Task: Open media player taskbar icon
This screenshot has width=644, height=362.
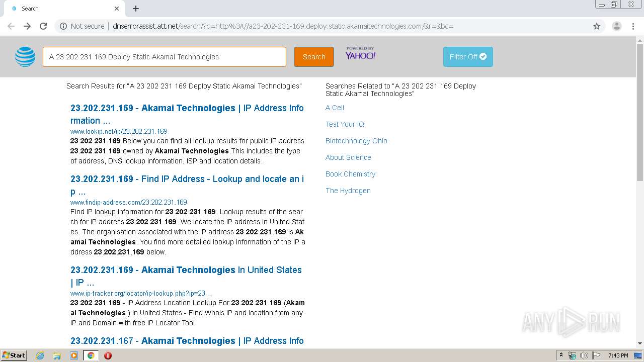Action: [74, 355]
